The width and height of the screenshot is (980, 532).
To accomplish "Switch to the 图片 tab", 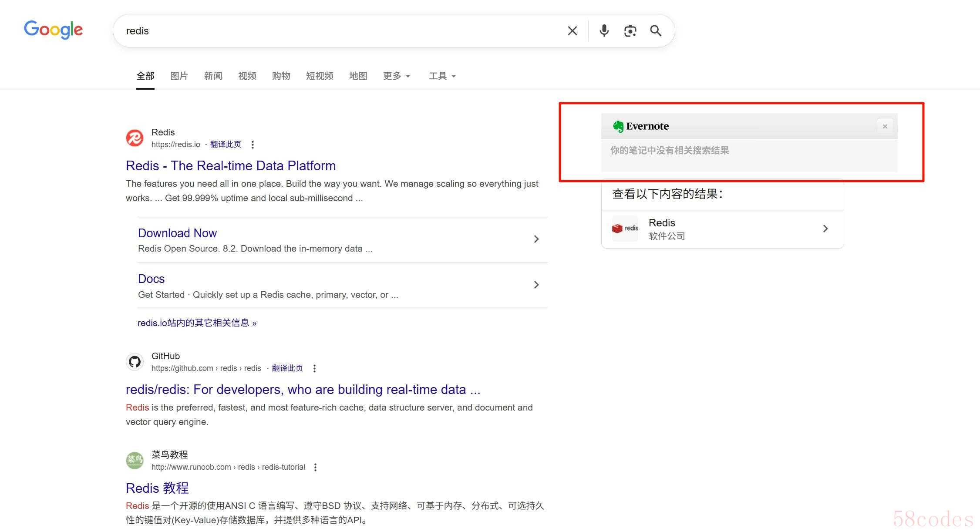I will (179, 76).
